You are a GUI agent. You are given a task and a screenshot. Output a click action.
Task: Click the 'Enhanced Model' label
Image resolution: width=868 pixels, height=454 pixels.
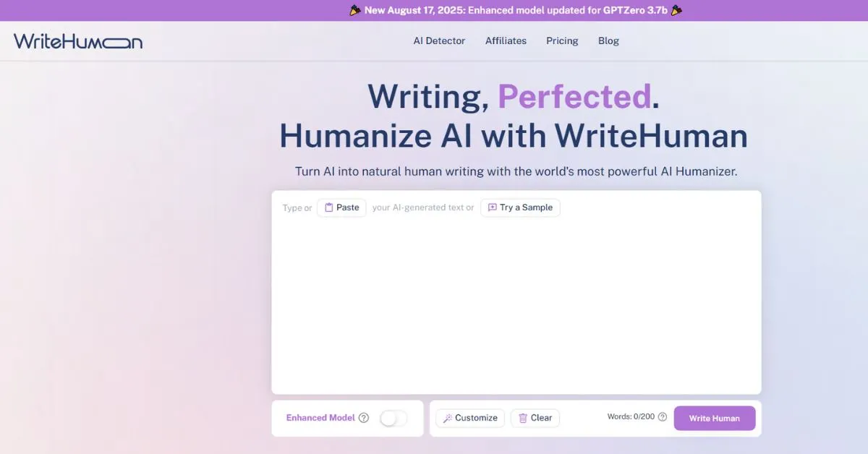tap(320, 418)
